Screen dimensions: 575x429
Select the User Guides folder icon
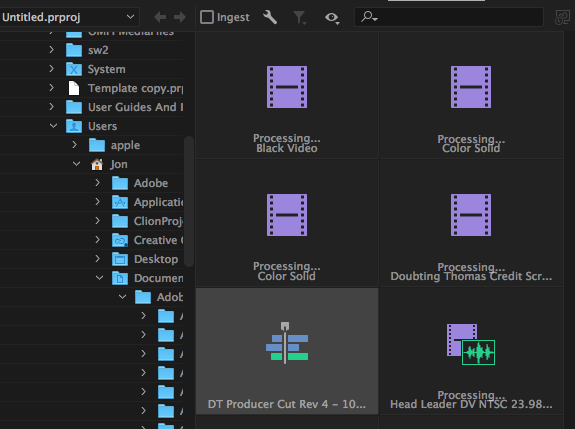[74, 107]
